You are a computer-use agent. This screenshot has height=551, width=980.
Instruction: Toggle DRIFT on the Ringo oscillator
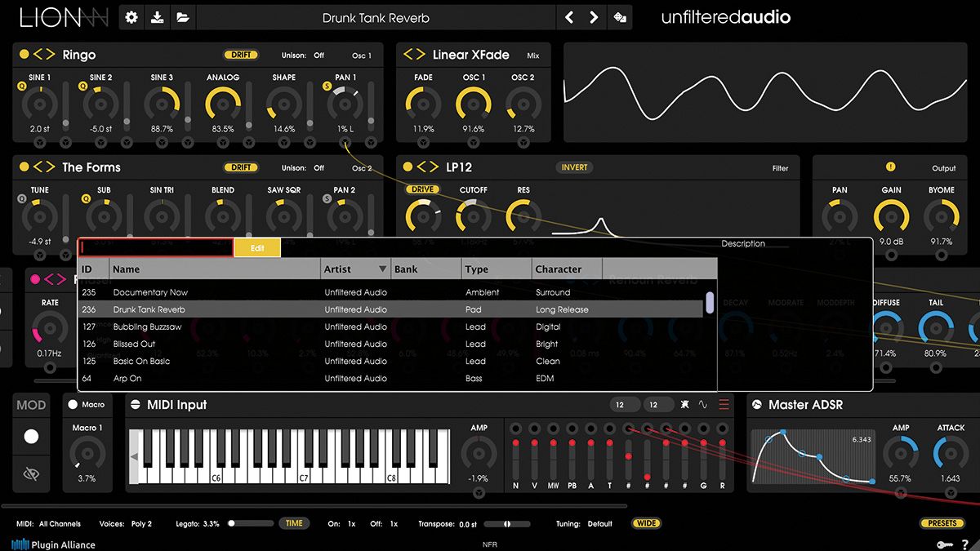point(241,55)
